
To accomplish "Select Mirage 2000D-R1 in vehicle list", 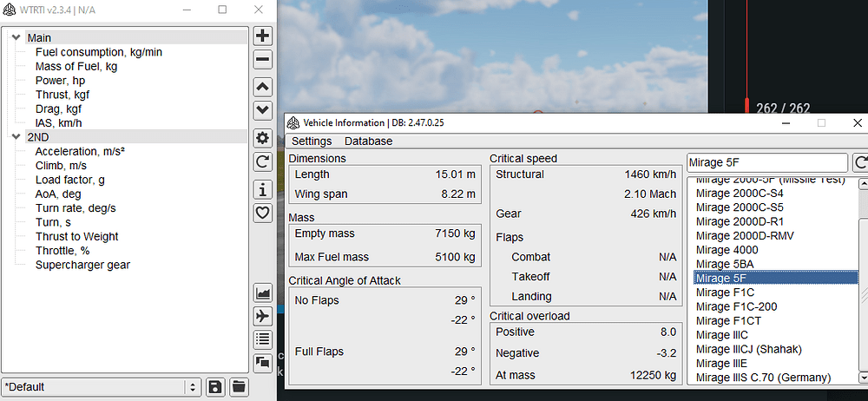I will [x=740, y=221].
